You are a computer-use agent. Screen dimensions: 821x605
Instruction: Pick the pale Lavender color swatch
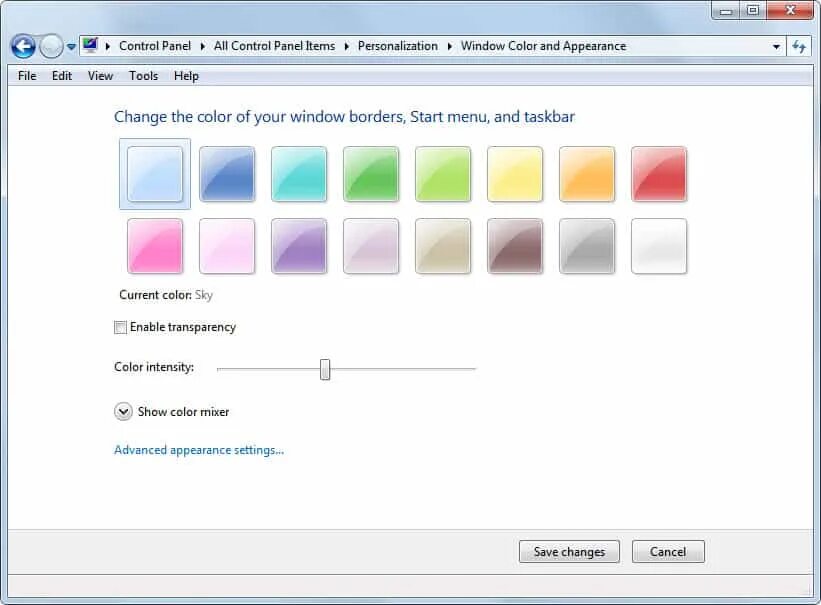click(371, 246)
